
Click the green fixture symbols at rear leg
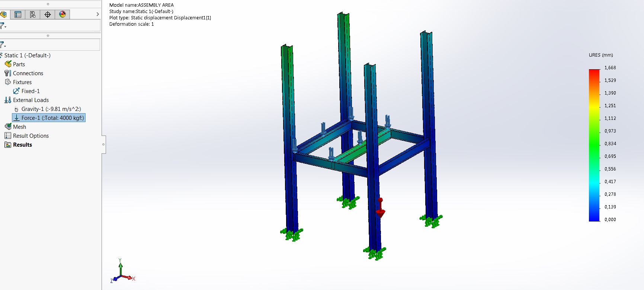pos(348,202)
